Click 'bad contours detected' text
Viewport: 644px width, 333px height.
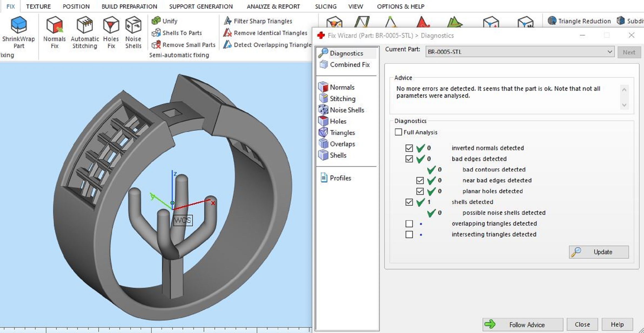click(494, 170)
